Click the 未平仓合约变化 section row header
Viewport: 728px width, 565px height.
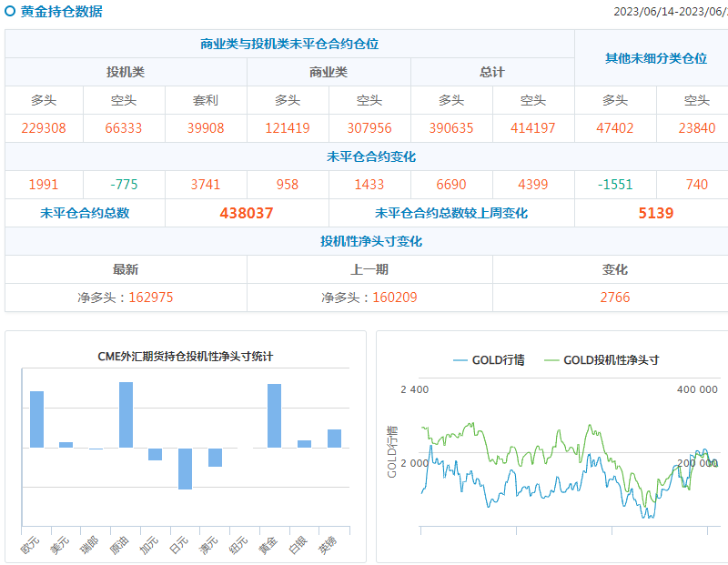tap(371, 156)
